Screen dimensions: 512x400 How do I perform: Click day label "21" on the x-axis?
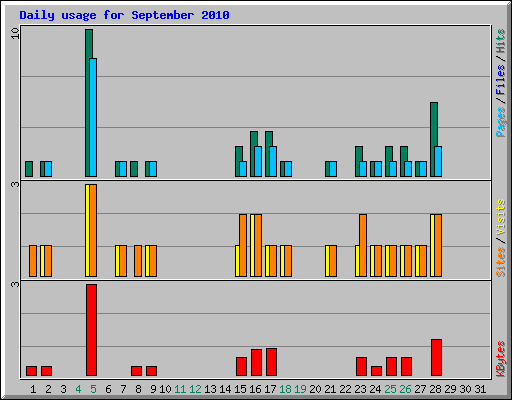[x=330, y=389]
